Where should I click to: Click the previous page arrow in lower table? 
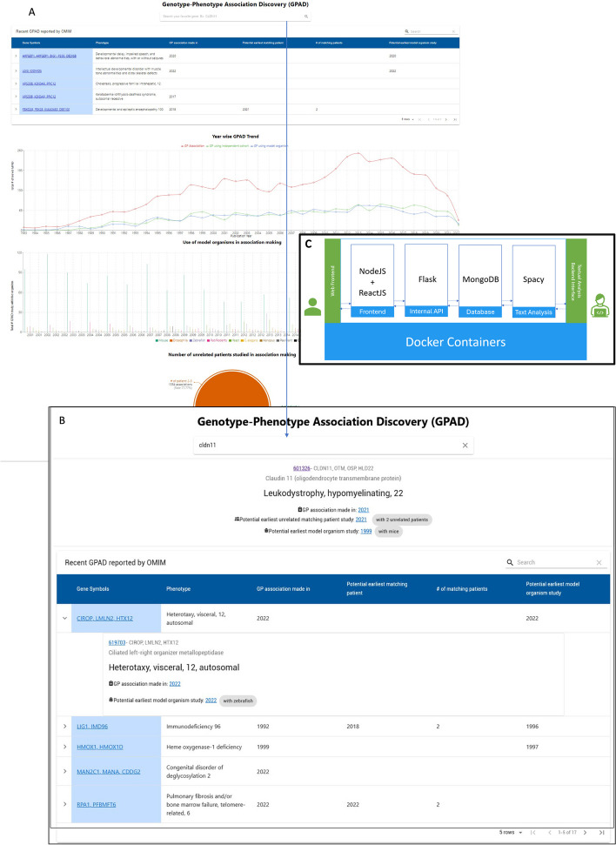tap(549, 832)
